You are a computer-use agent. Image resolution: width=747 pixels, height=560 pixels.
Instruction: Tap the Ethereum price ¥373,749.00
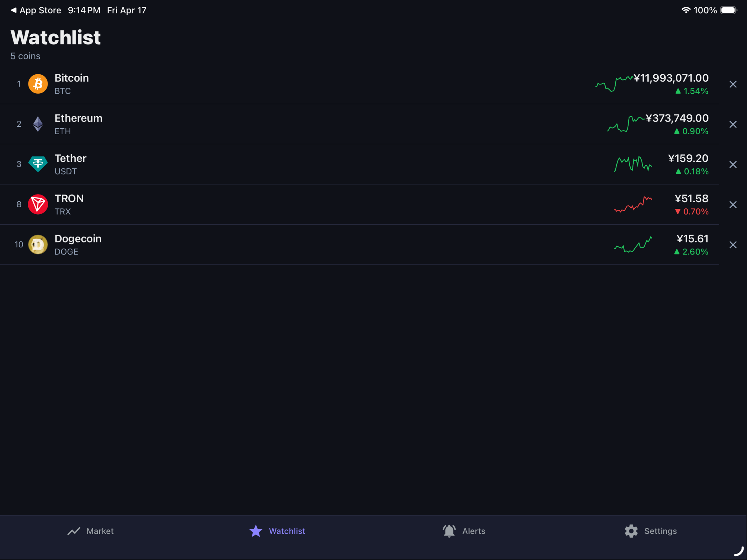coord(677,118)
